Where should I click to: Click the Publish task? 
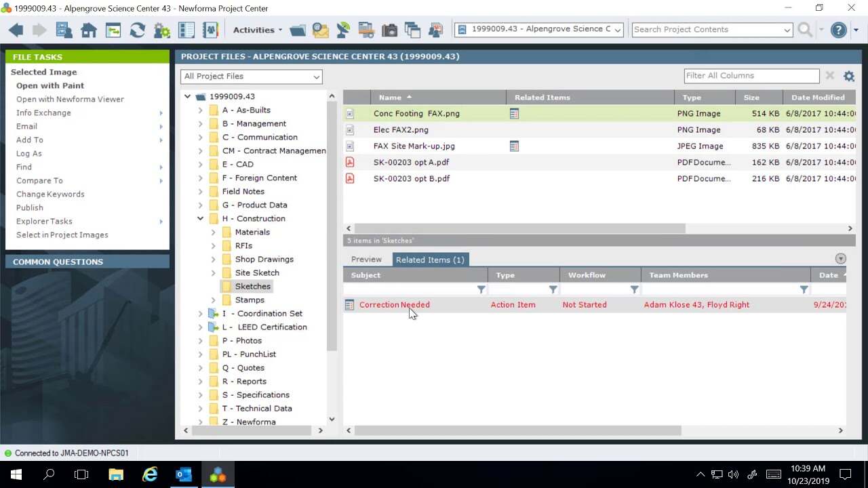click(30, 207)
